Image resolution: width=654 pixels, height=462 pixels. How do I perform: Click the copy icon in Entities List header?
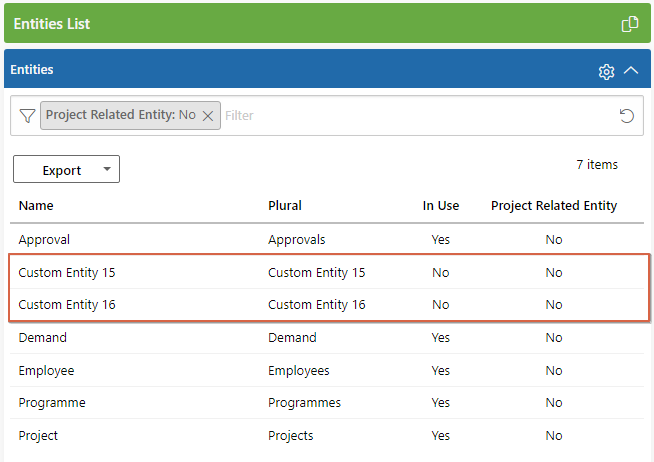pos(629,24)
